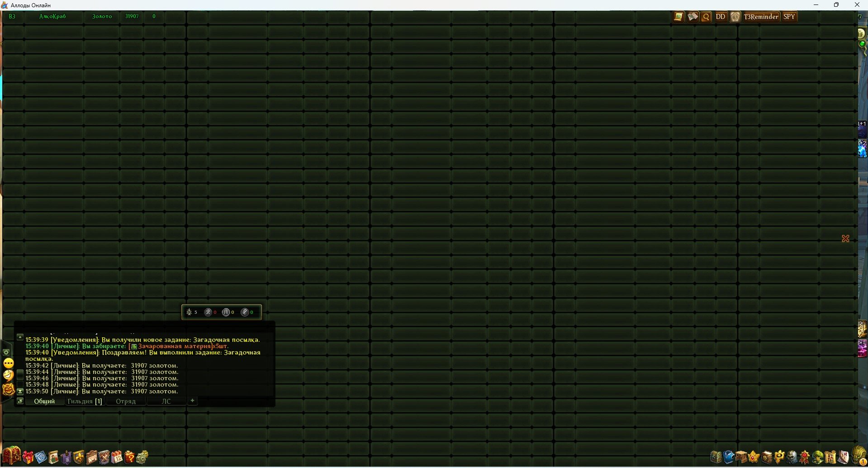Screen dimensions: 868x468
Task: Switch to the Гильдия chat tab
Action: coord(85,402)
